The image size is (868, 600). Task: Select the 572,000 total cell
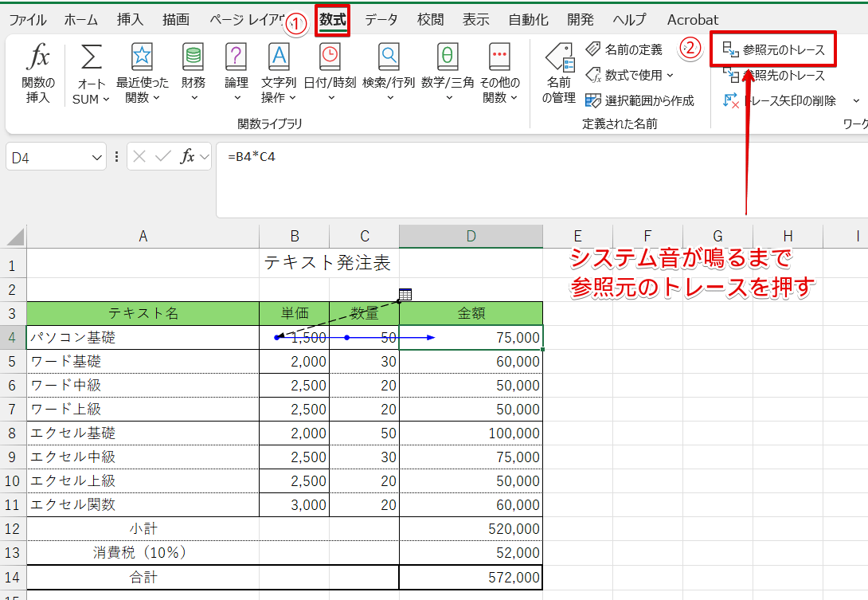point(471,577)
